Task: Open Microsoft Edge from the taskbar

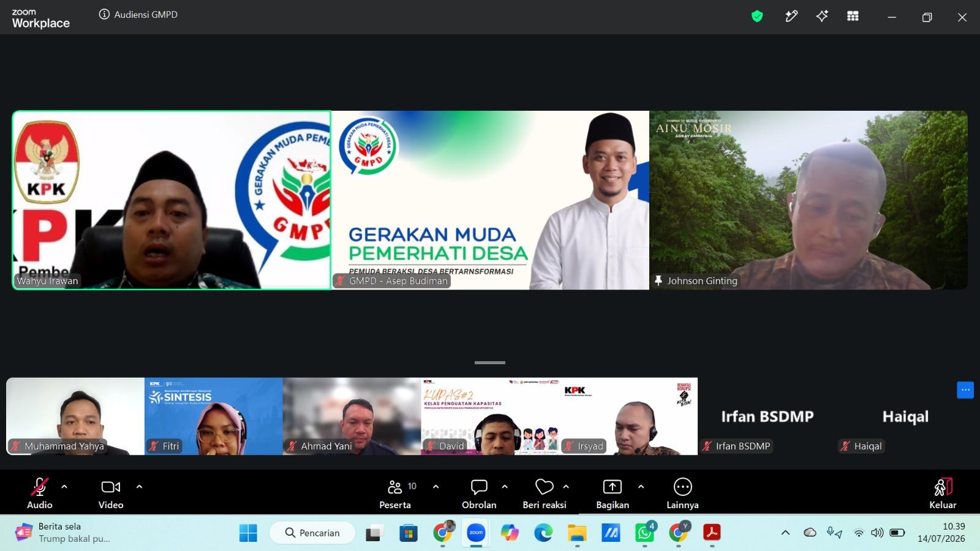Action: [x=543, y=533]
